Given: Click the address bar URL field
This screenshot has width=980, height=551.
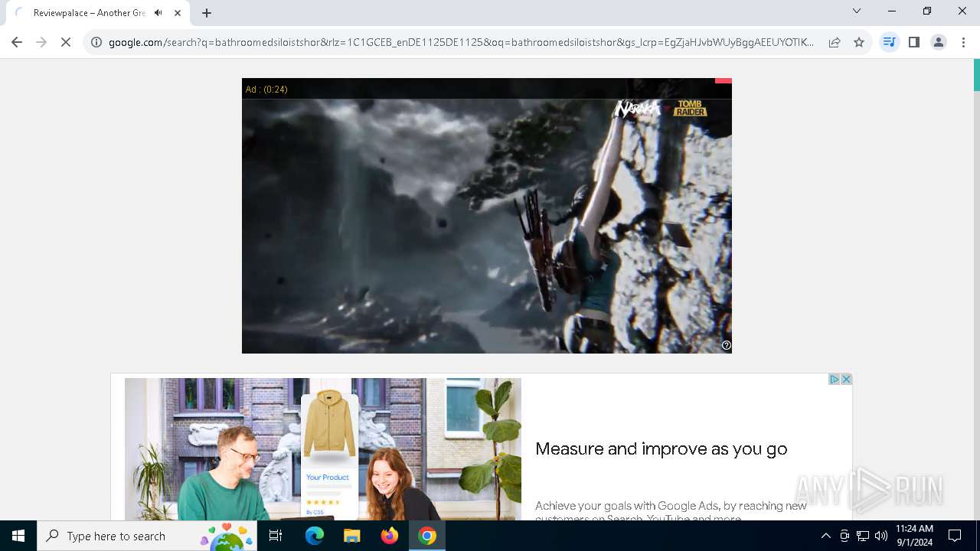Looking at the screenshot, I should (461, 42).
